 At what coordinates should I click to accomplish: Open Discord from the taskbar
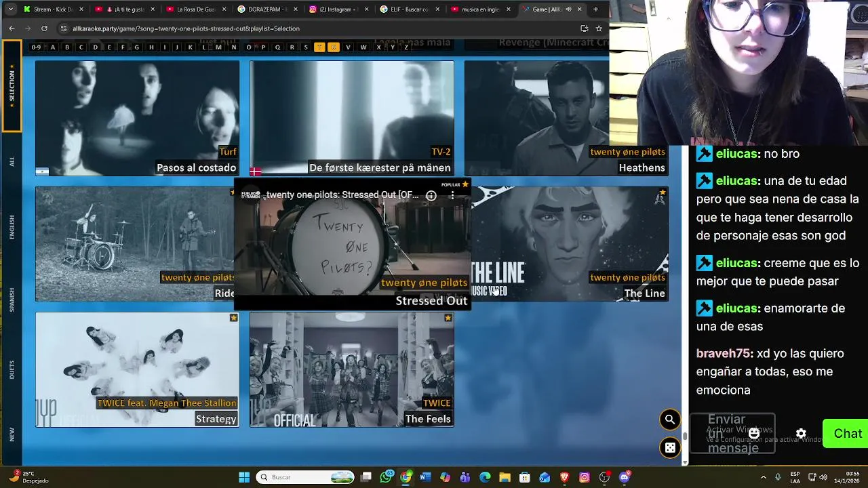pyautogui.click(x=625, y=477)
